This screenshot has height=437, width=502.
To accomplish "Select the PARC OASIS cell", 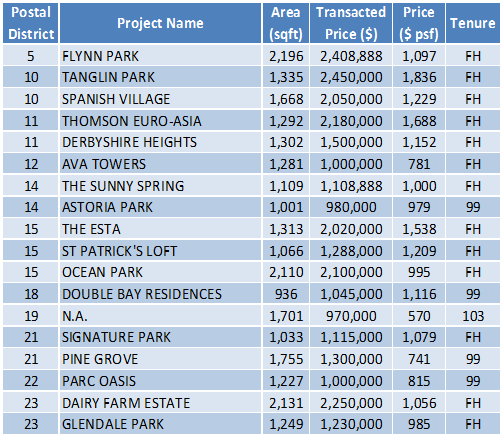I will [160, 381].
